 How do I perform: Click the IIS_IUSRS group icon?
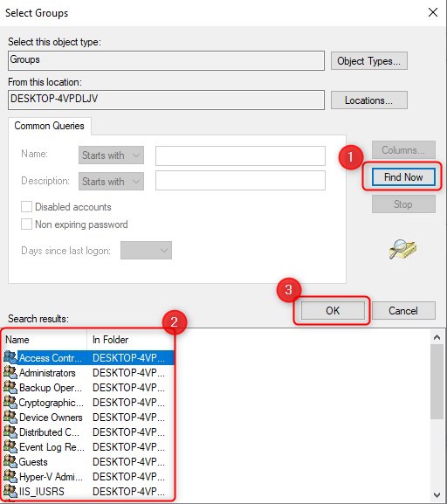click(10, 491)
